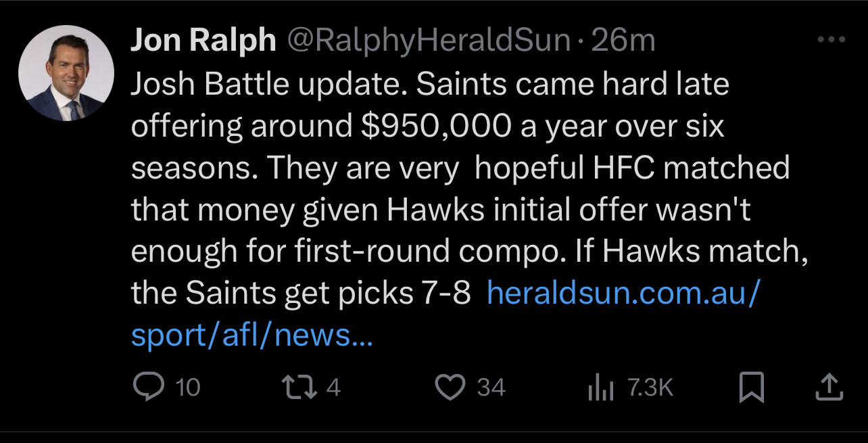This screenshot has height=443, width=868.
Task: Bookmark this Jon Ralph tweet
Action: pyautogui.click(x=752, y=388)
